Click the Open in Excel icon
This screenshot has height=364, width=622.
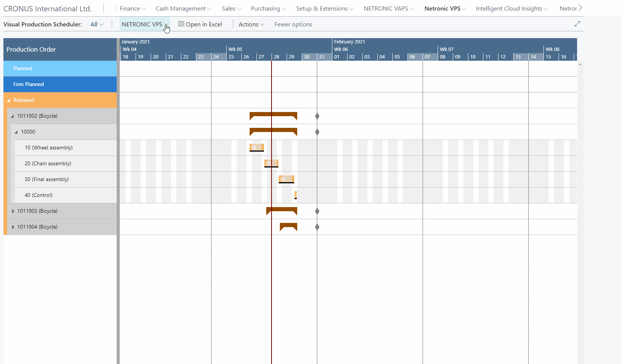pyautogui.click(x=181, y=24)
